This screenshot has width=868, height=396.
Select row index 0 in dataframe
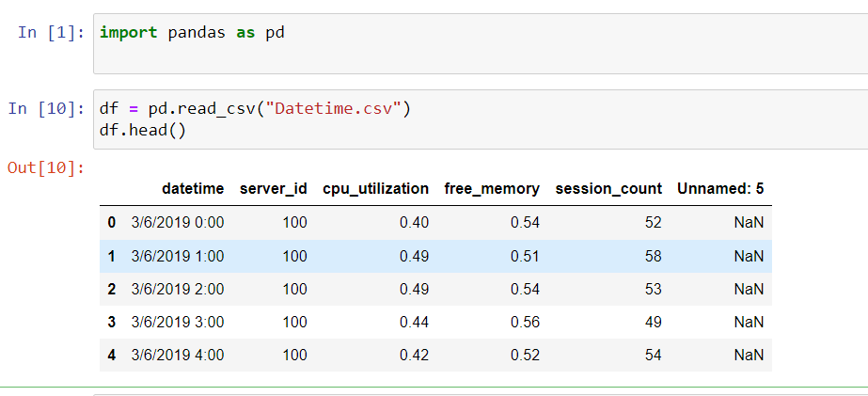(112, 223)
